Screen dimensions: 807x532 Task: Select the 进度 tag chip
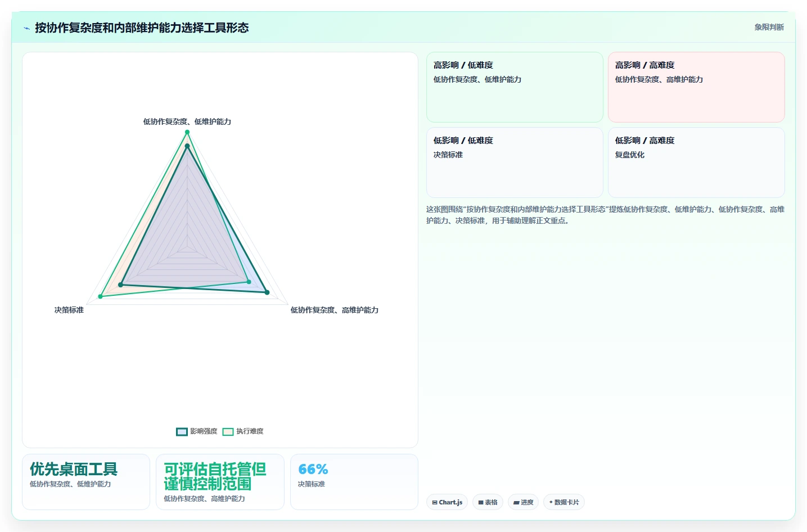(x=524, y=502)
